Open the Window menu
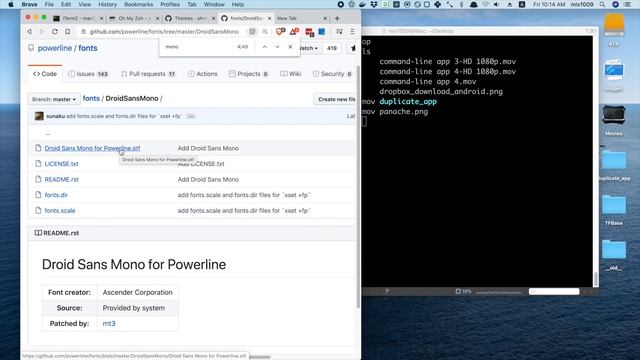640x360 pixels. coord(214,4)
